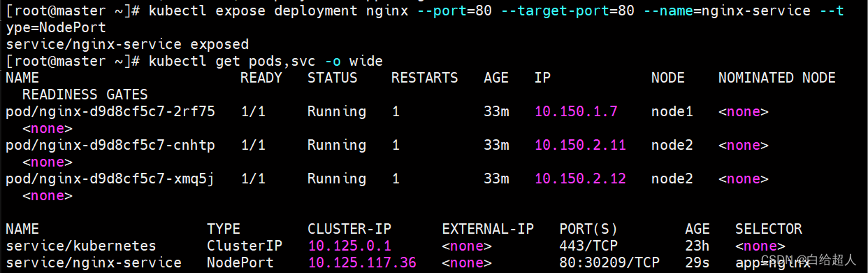Image resolution: width=868 pixels, height=273 pixels.
Task: Click the TYPE column header
Action: (x=224, y=229)
